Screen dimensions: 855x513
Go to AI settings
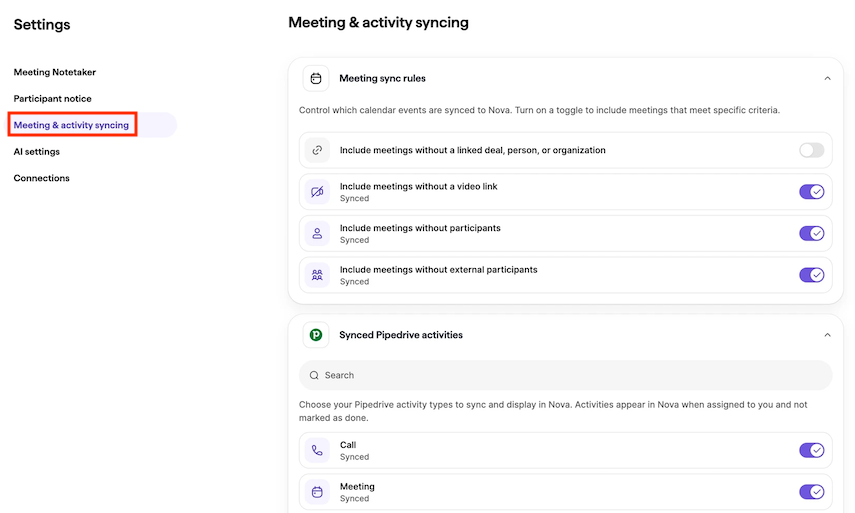point(37,152)
